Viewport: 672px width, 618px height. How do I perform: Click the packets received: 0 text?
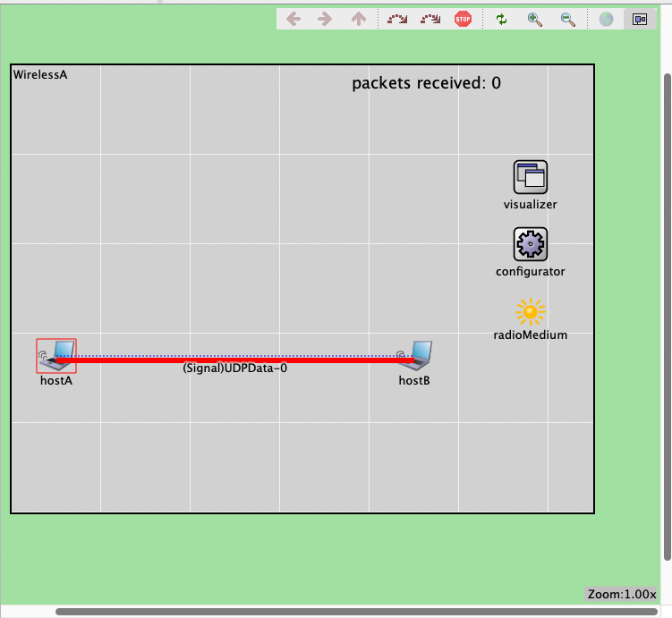pos(427,83)
